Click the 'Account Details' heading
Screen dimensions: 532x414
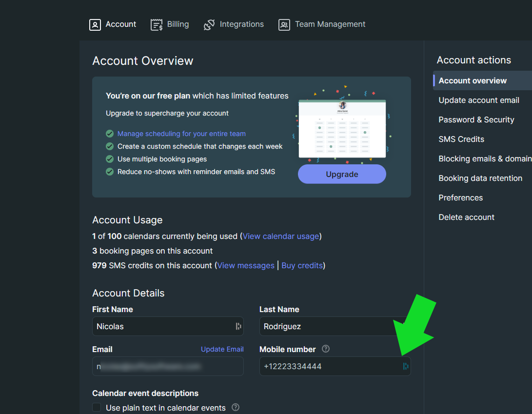point(128,293)
